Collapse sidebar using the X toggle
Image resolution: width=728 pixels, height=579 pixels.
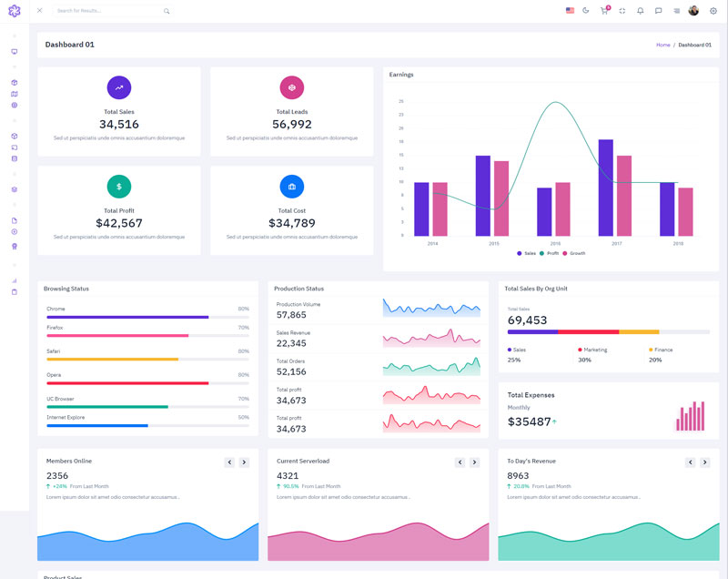point(39,11)
